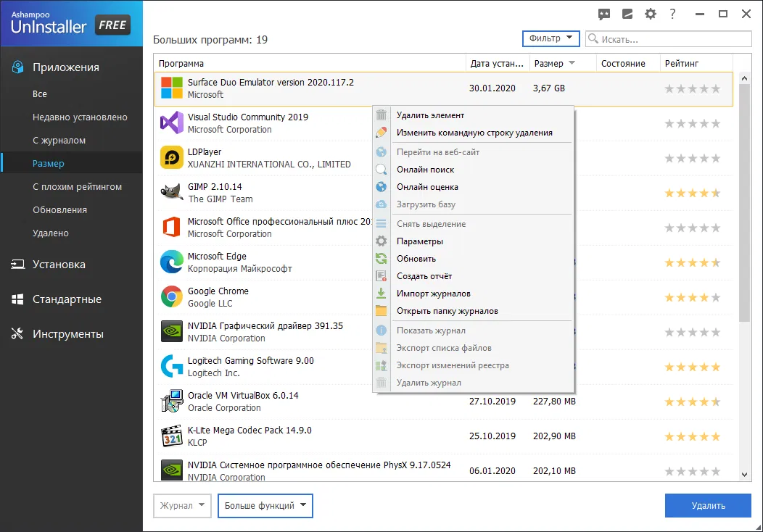
Task: Select the Размер sidebar category
Action: [48, 163]
